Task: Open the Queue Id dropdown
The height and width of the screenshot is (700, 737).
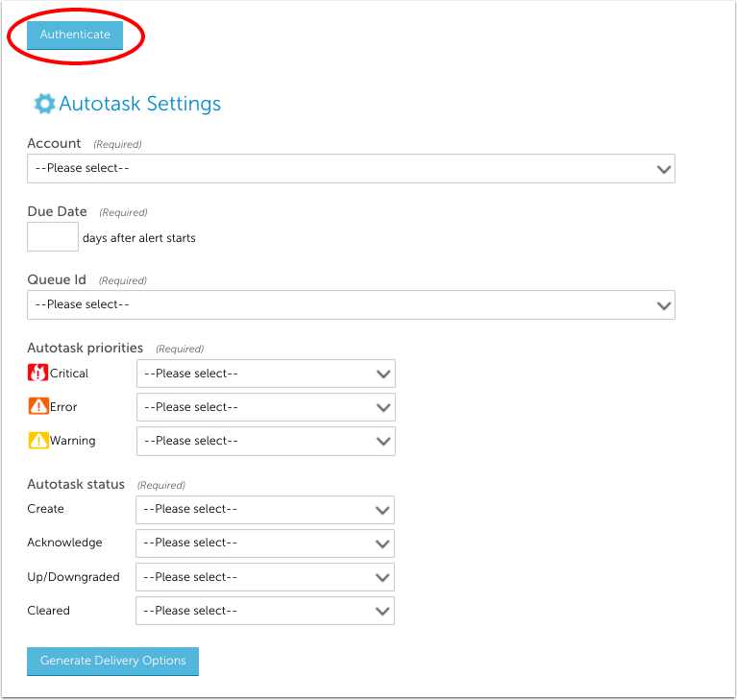Action: click(x=351, y=305)
